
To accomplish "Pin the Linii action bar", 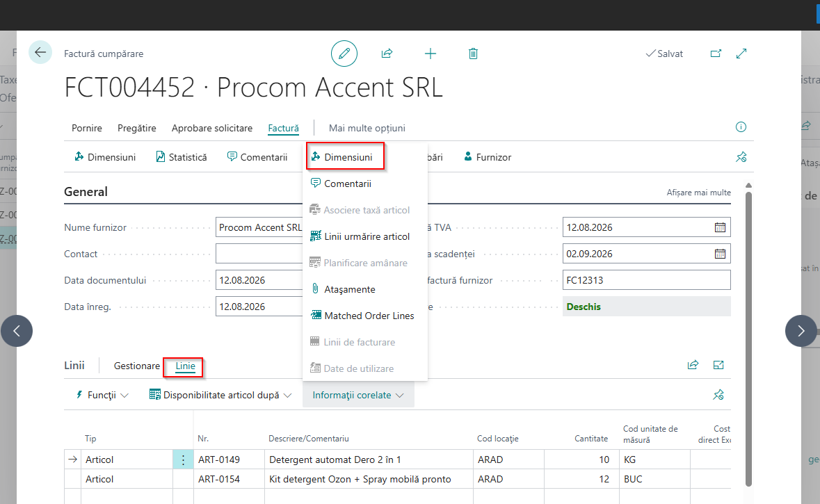I will [x=718, y=395].
